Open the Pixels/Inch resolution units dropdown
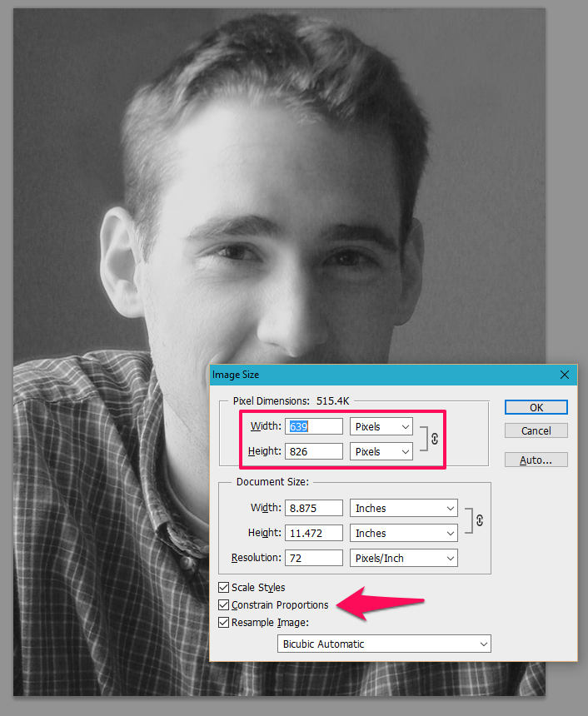Screen dimensions: 588x716 point(404,558)
